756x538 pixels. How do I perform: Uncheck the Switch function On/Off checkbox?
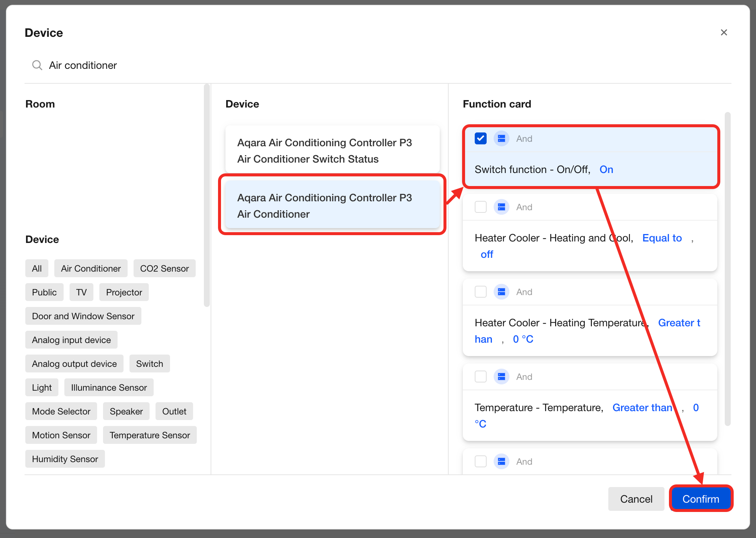pos(481,139)
